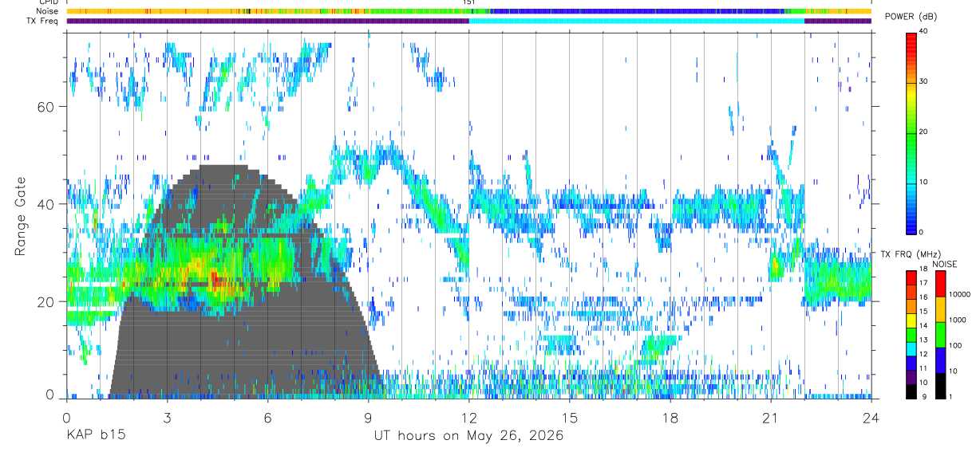Click the NOISE stepped color bar
This screenshot has width=980, height=452.
pyautogui.click(x=940, y=334)
